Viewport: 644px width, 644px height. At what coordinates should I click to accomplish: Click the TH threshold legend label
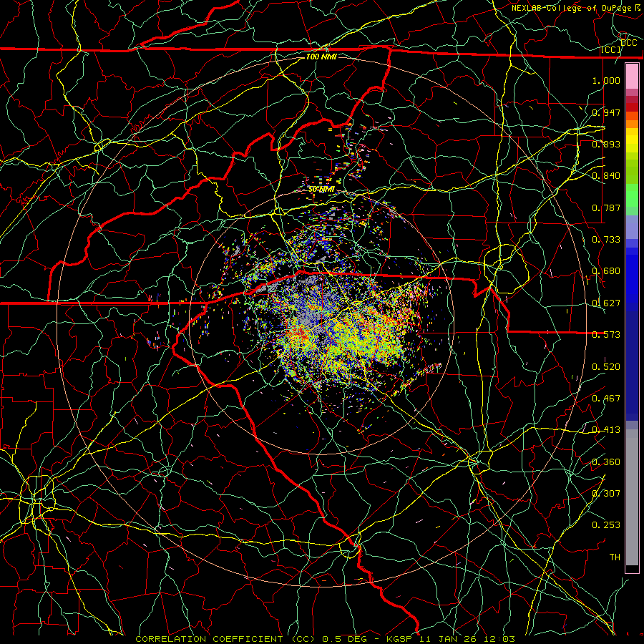click(615, 557)
